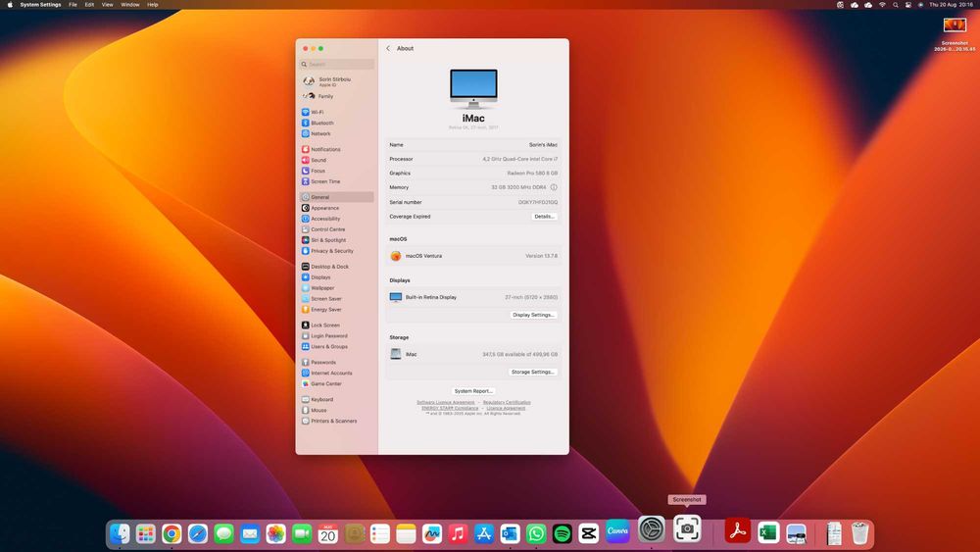This screenshot has width=980, height=552.
Task: Click the search field in Settings sidebar
Action: point(337,65)
